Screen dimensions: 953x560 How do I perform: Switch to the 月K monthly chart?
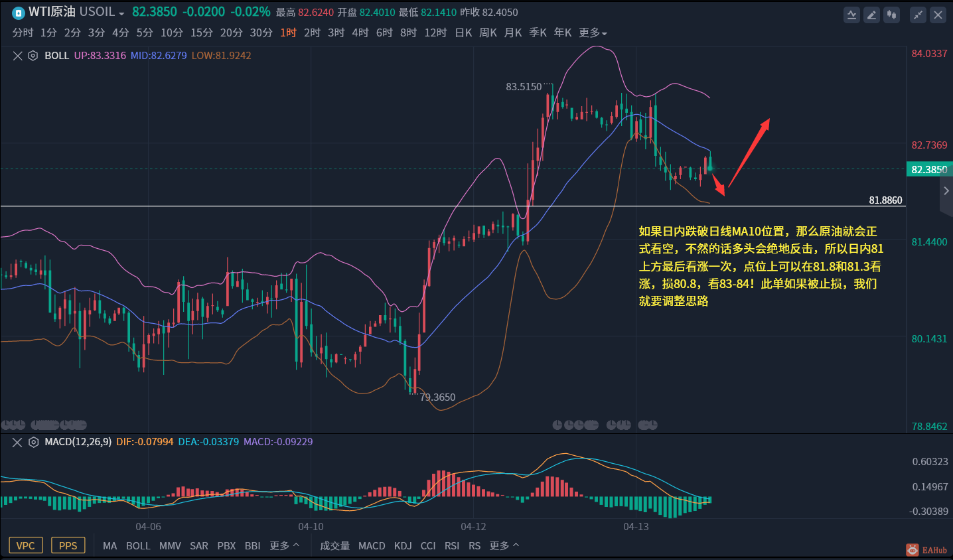coord(513,33)
